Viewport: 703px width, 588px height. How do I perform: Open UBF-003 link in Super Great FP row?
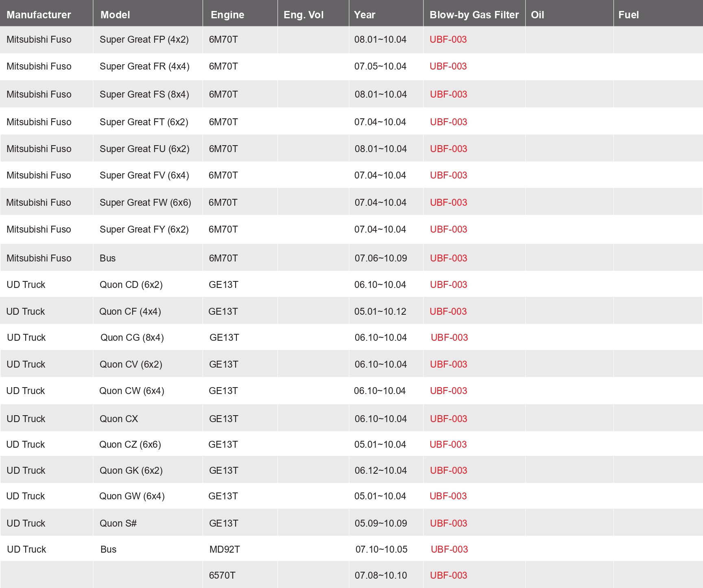point(448,39)
